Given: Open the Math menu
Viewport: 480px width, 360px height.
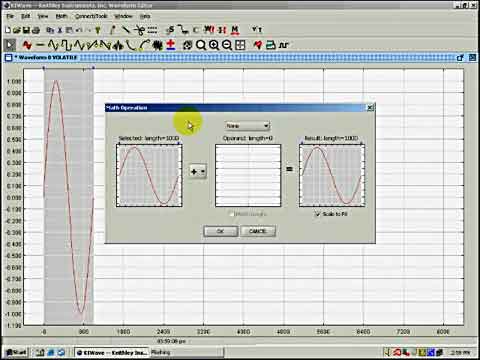Looking at the screenshot, I should [x=61, y=16].
